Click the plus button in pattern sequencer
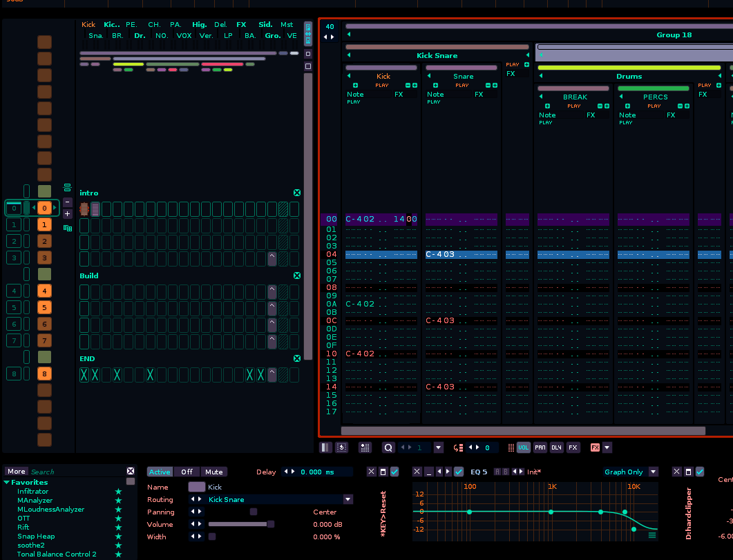733x560 pixels. click(x=67, y=214)
